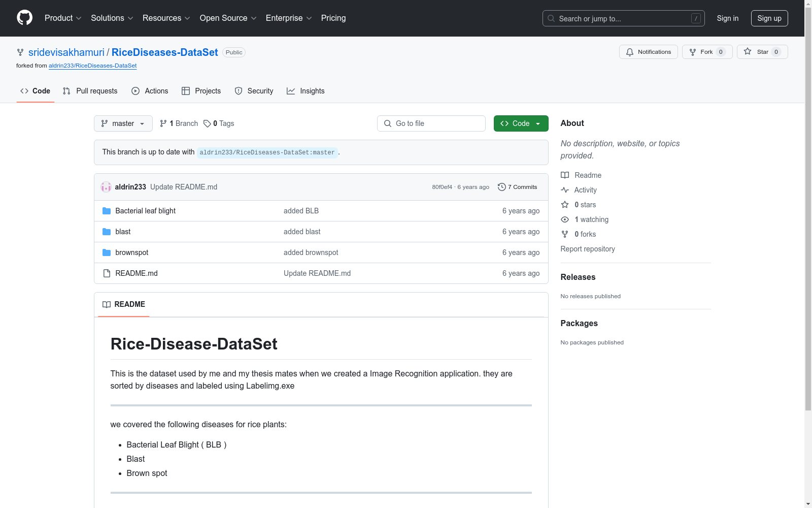The image size is (812, 508).
Task: Click the fork icon beside 0 forks
Action: [x=565, y=234]
